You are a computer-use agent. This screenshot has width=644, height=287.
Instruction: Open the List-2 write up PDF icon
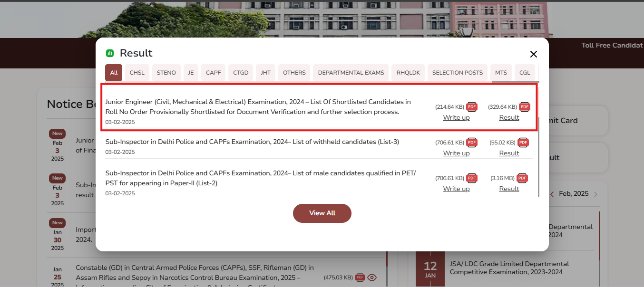click(x=471, y=178)
